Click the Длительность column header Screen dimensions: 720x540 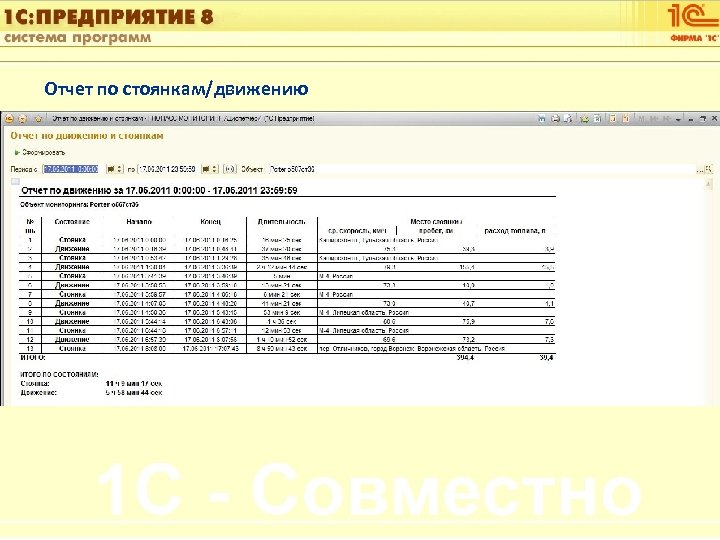point(281,221)
